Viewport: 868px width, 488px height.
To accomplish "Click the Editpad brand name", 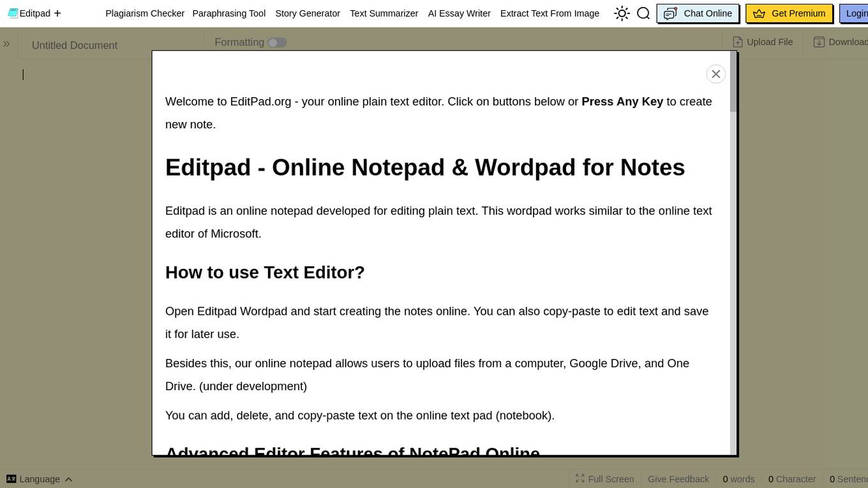I will [x=35, y=13].
